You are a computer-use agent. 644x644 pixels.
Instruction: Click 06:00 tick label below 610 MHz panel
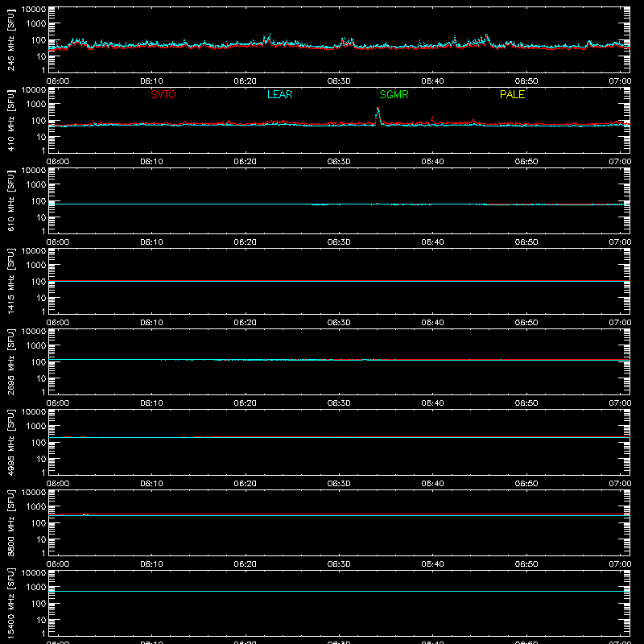pyautogui.click(x=58, y=242)
